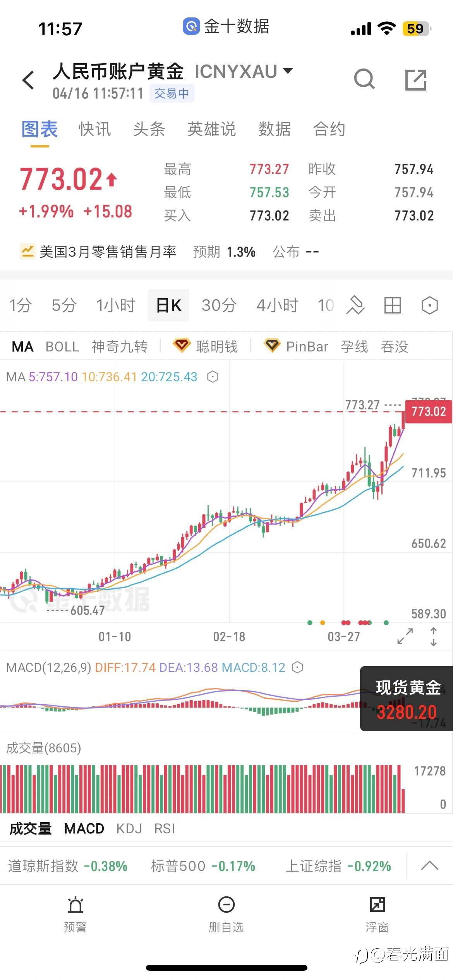The height and width of the screenshot is (980, 453).
Task: Tap the 最高 773.27 value
Action: pyautogui.click(x=269, y=169)
